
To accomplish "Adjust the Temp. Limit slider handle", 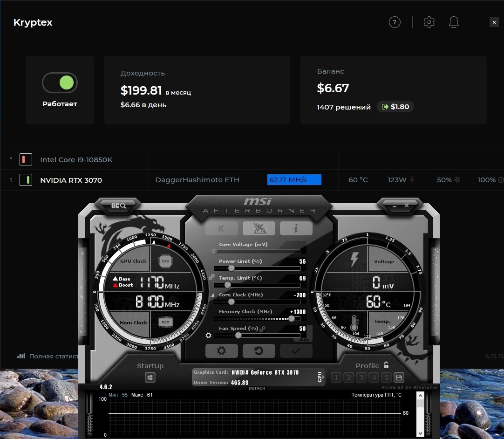I will [228, 285].
